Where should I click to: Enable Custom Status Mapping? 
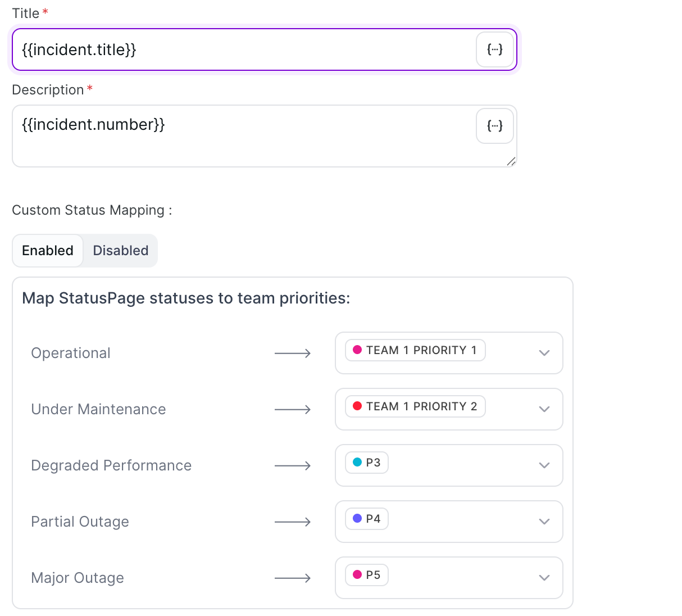[48, 251]
